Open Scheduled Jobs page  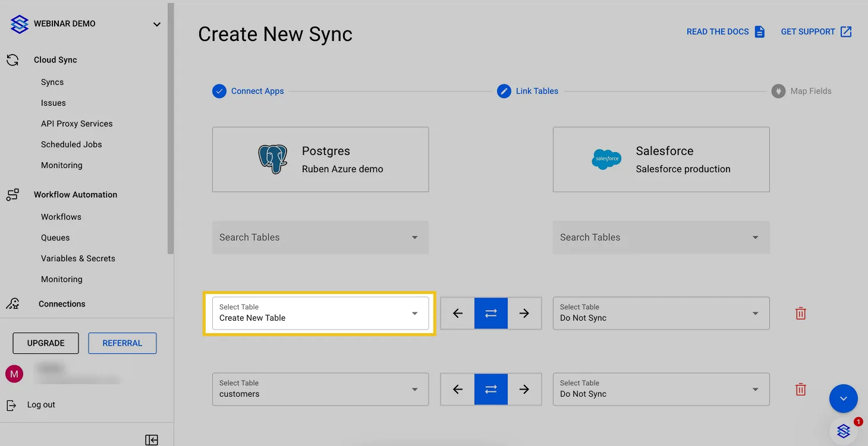71,145
